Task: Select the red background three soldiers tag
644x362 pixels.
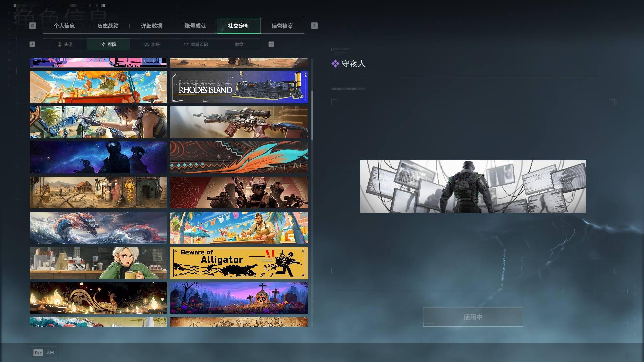Action: pos(239,192)
